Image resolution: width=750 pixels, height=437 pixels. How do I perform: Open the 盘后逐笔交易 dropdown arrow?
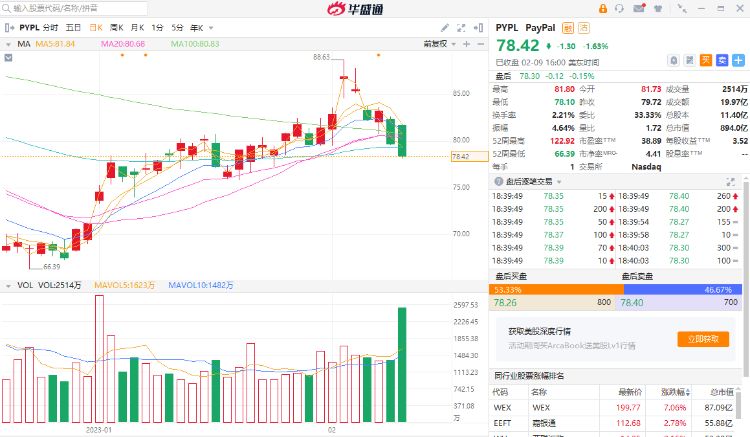point(559,182)
